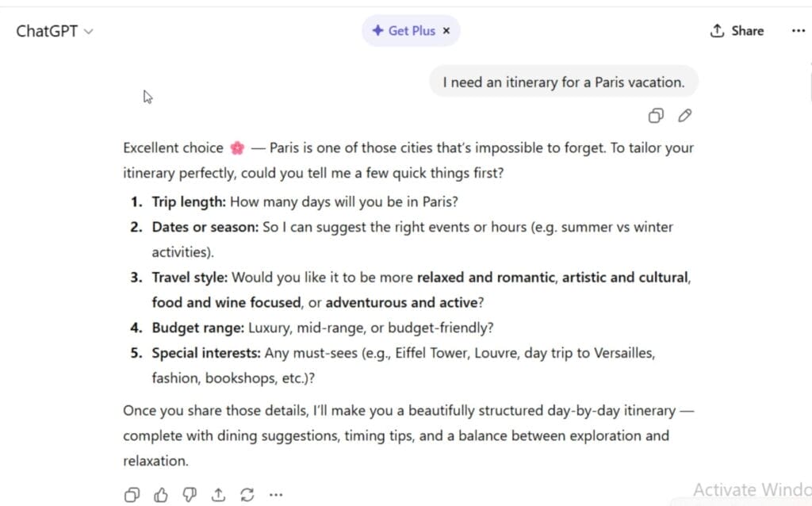Viewport: 812px width, 506px height.
Task: Expand the model picker chevron next to ChatGPT
Action: click(x=87, y=32)
